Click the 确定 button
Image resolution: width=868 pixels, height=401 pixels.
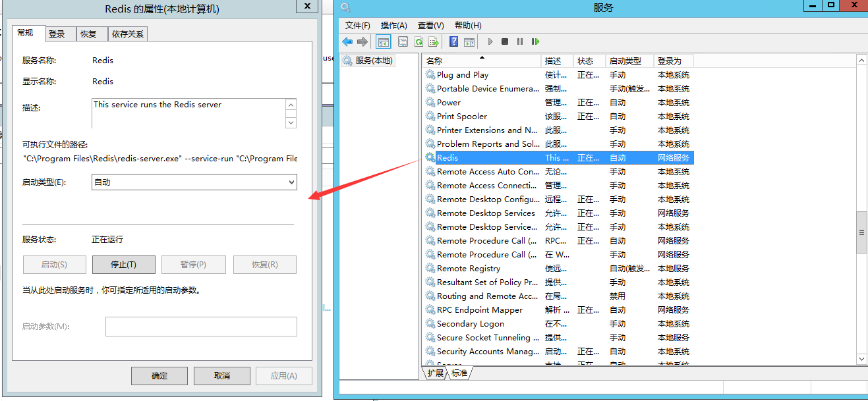click(x=159, y=376)
